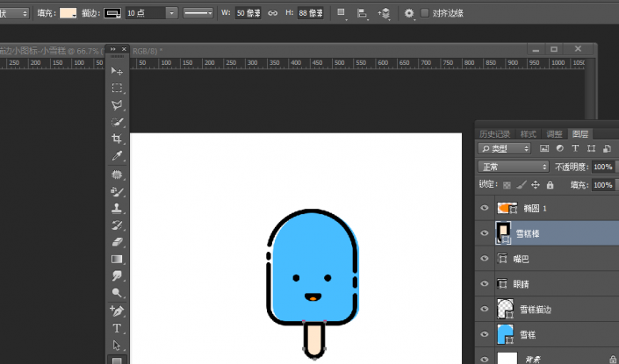Expand the collapsed toolbox arrows
This screenshot has width=619, height=364.
tap(113, 49)
